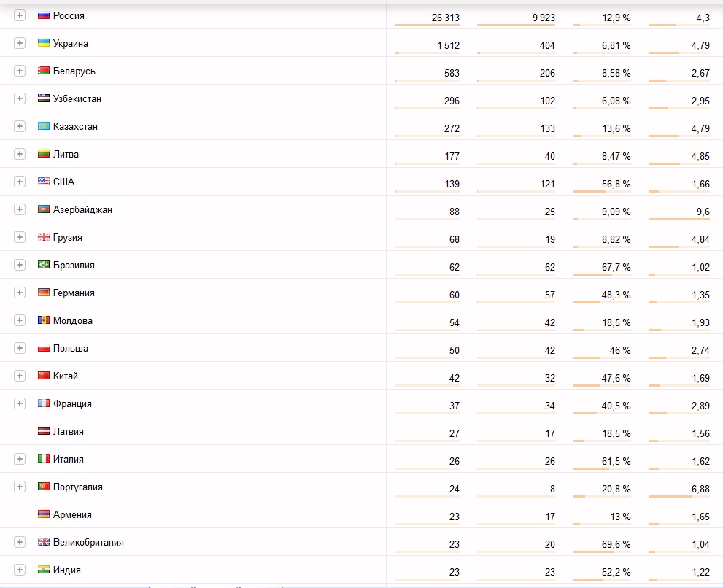Click the Франция country name
This screenshot has width=723, height=588.
click(x=72, y=403)
